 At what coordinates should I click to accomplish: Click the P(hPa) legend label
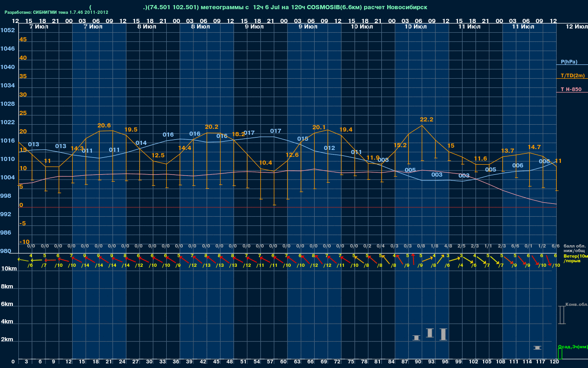coord(569,62)
